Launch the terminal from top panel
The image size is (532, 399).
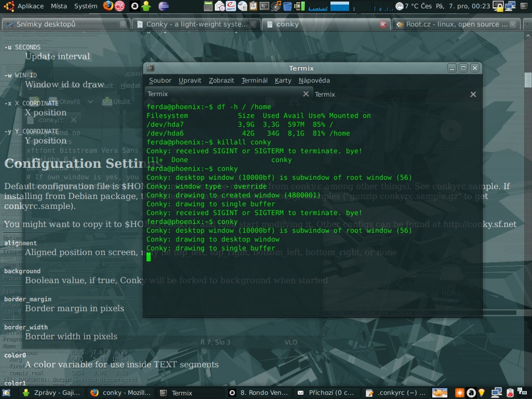pyautogui.click(x=264, y=6)
